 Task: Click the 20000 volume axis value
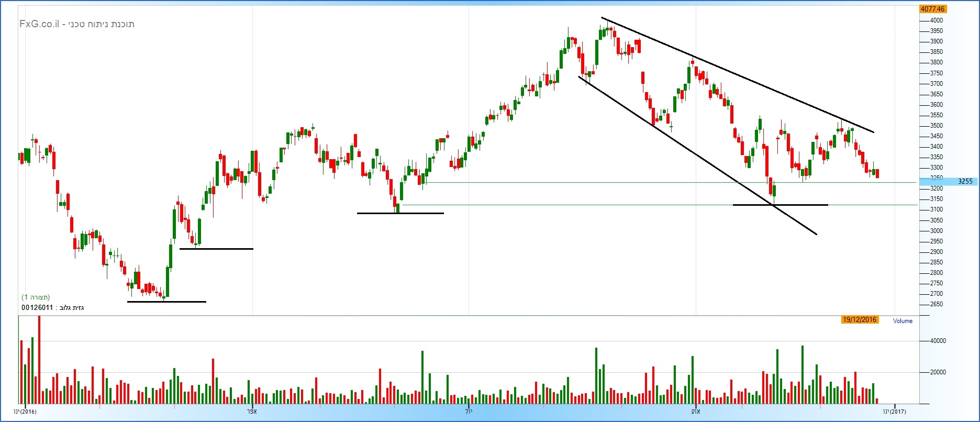(938, 372)
